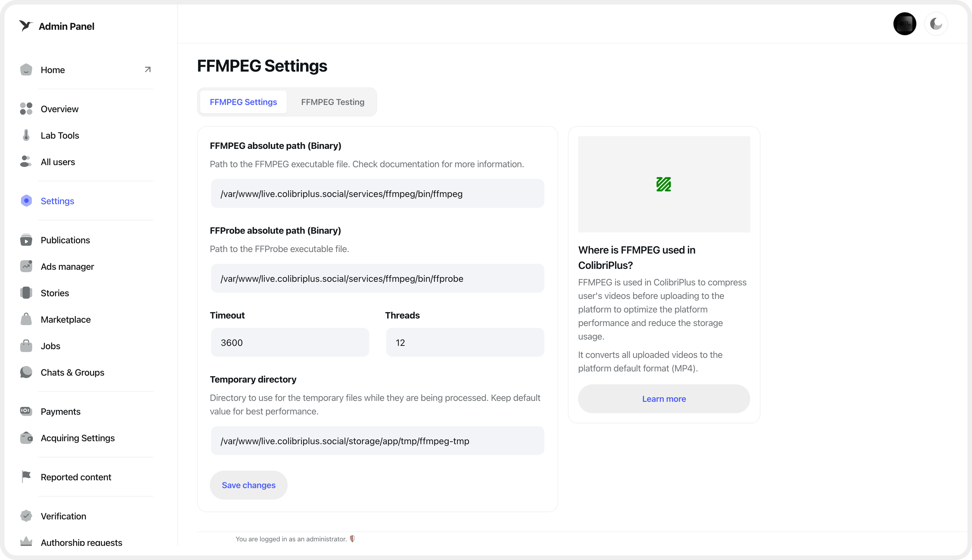Click the Ads manager chart icon
Screen dimensions: 972x560
26,266
